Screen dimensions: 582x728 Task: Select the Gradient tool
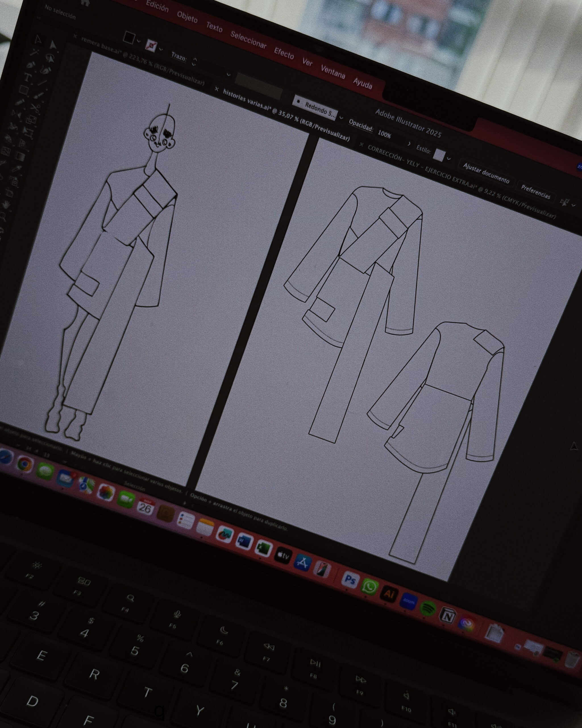point(20,157)
